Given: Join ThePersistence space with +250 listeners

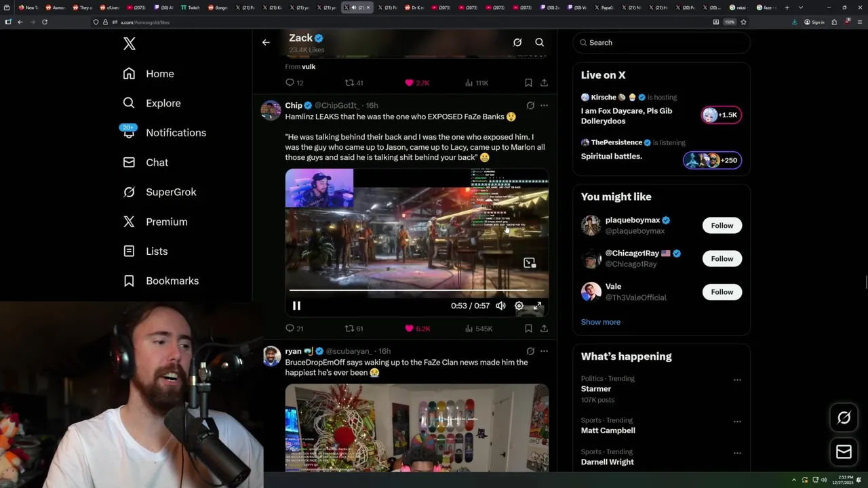Looking at the screenshot, I should click(712, 161).
